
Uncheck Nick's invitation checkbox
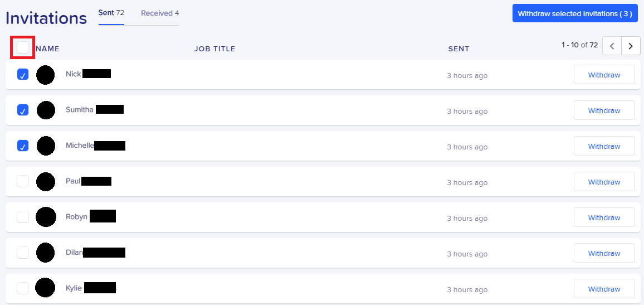point(23,74)
